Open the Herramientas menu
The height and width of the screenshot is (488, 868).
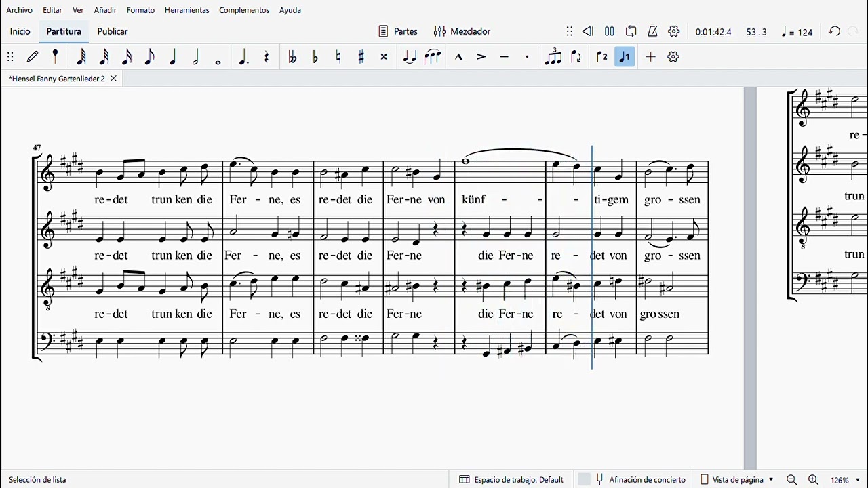(x=186, y=10)
